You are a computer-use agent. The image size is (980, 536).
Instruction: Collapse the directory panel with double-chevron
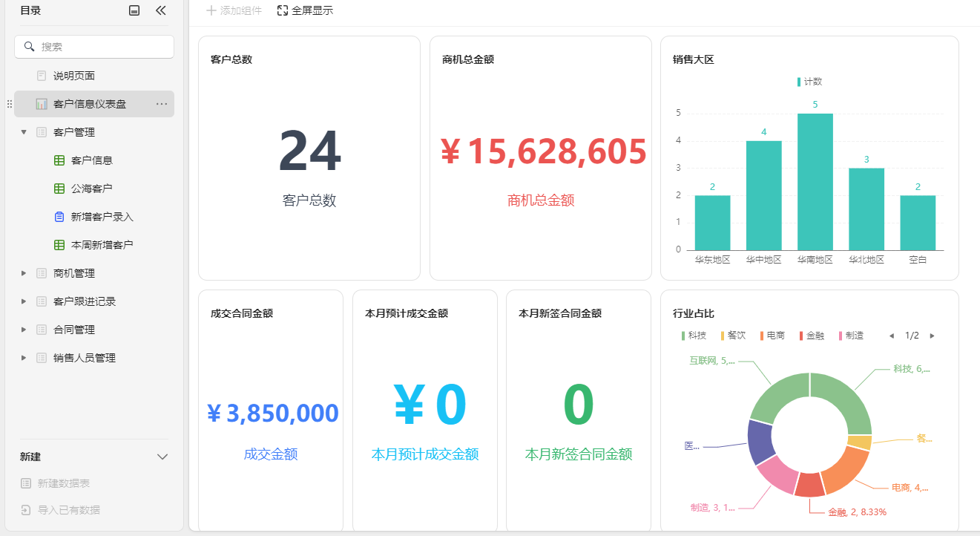coord(161,10)
